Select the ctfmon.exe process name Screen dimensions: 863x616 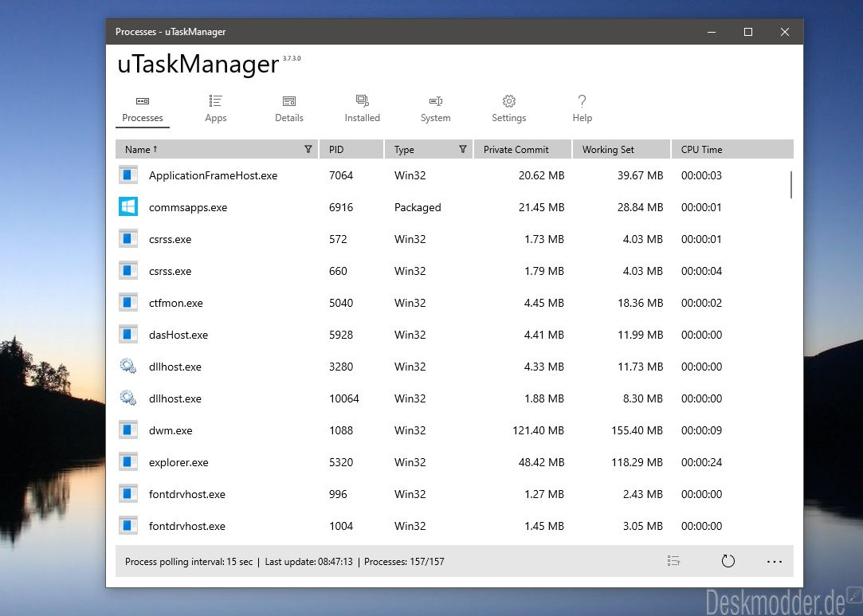(x=175, y=303)
